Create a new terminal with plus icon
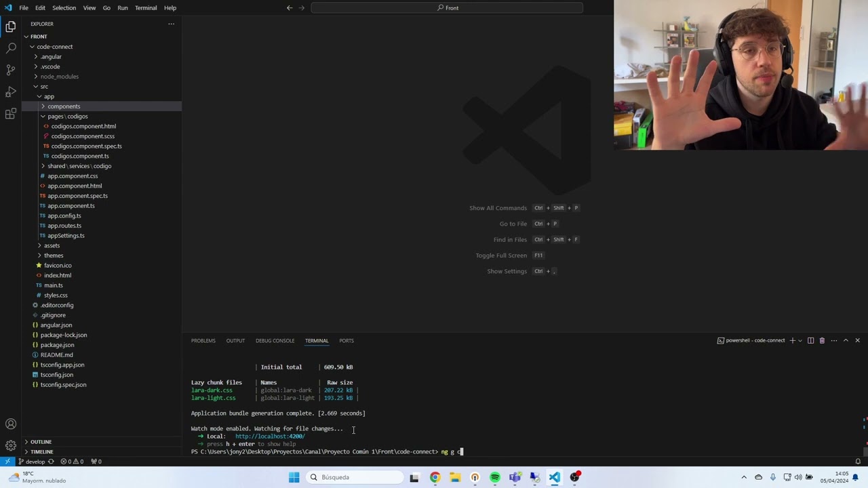 pos(792,340)
